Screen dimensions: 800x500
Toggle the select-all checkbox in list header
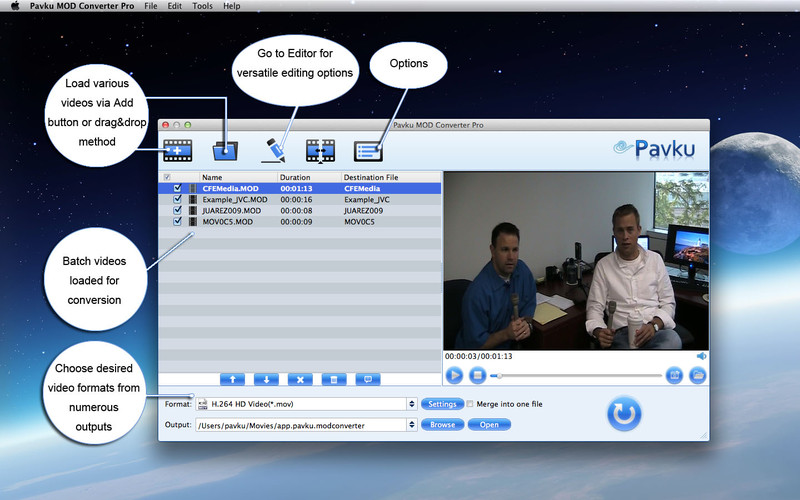pos(167,177)
